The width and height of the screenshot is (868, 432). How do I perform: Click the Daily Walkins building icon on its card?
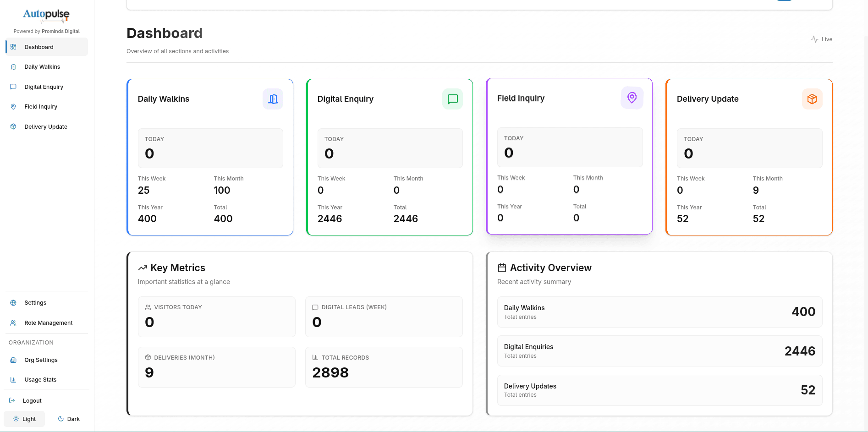pyautogui.click(x=273, y=99)
